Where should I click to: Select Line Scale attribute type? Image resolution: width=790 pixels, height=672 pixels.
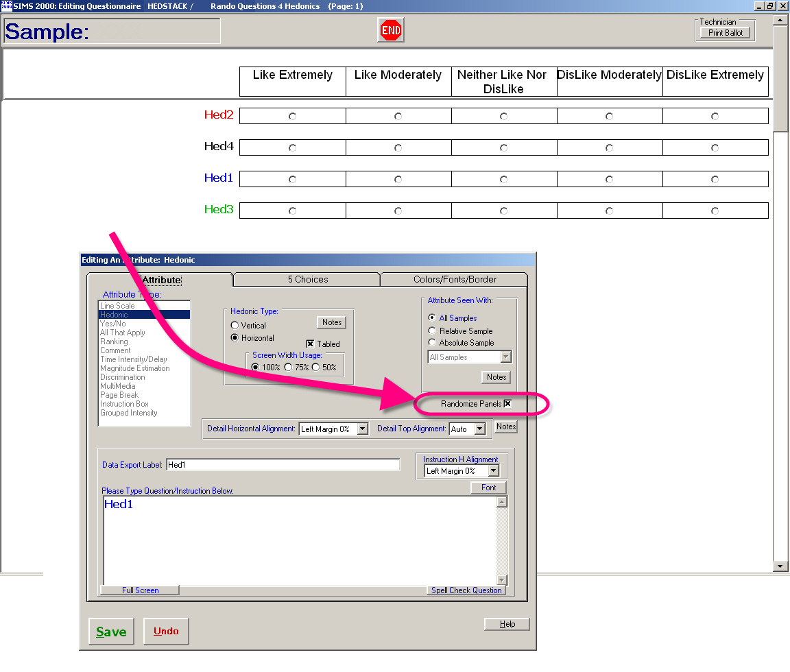coord(144,306)
